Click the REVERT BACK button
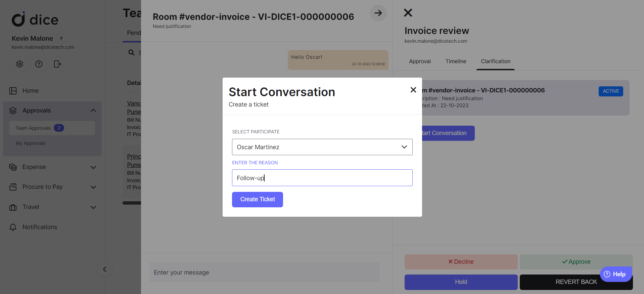Viewport: 644px width, 294px height. [x=576, y=282]
